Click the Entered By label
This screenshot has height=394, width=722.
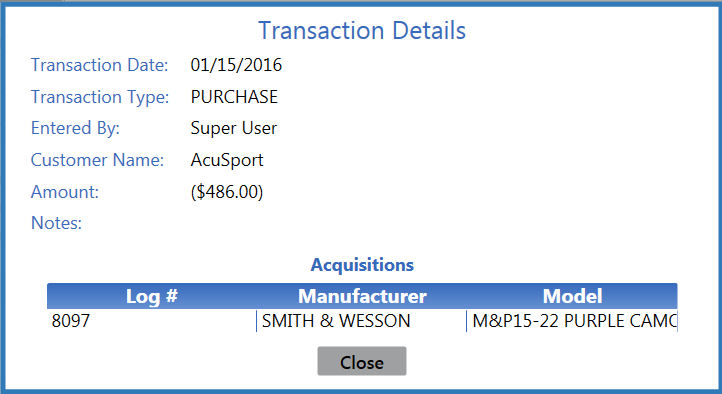tap(76, 128)
